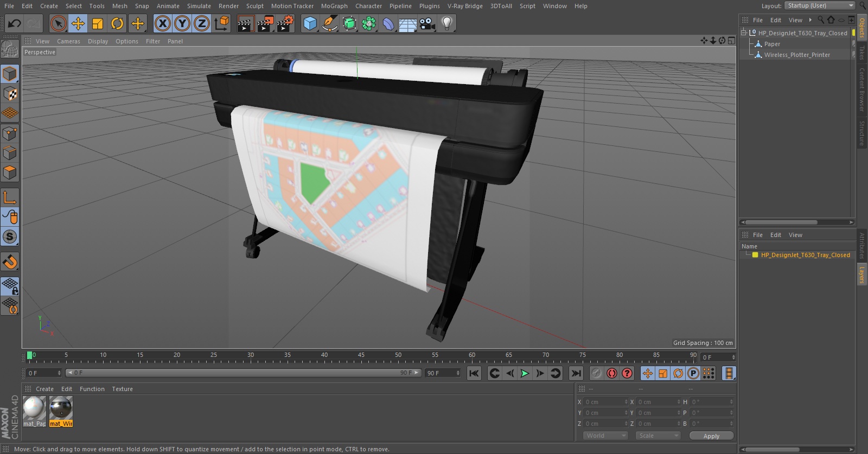Select Polygons mode in left palette
This screenshot has width=868, height=454.
pos(10,172)
